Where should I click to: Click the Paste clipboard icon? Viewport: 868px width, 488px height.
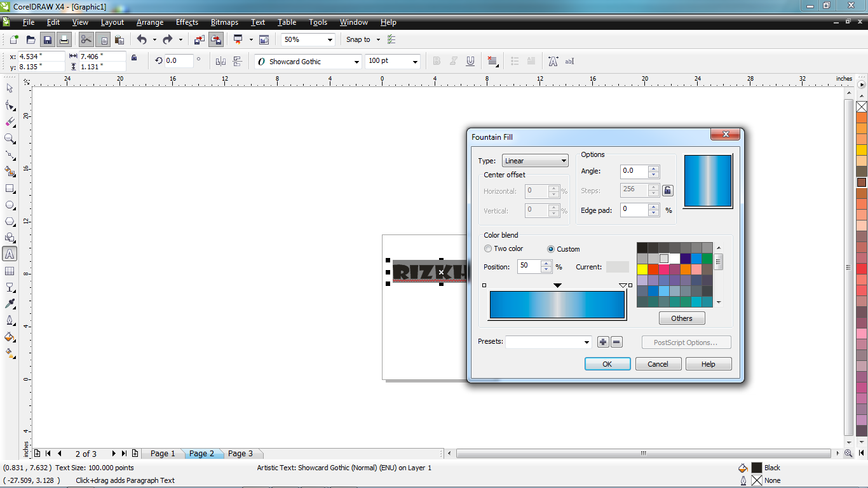[x=119, y=39]
